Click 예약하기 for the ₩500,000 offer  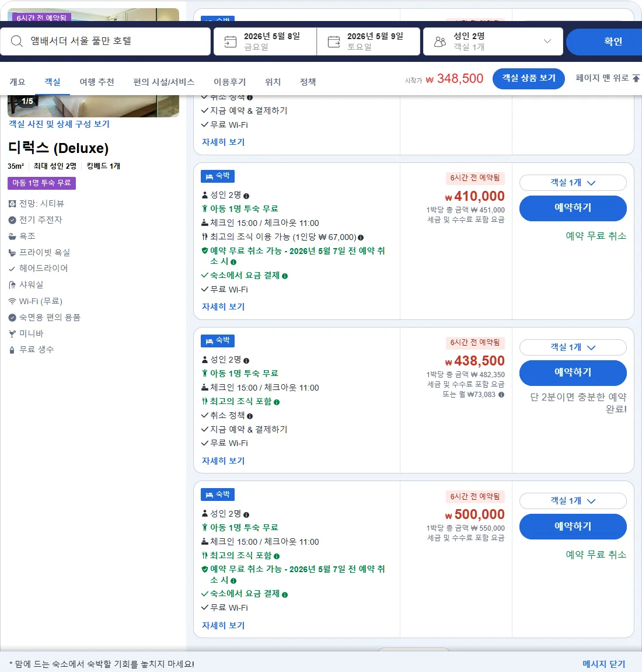573,526
